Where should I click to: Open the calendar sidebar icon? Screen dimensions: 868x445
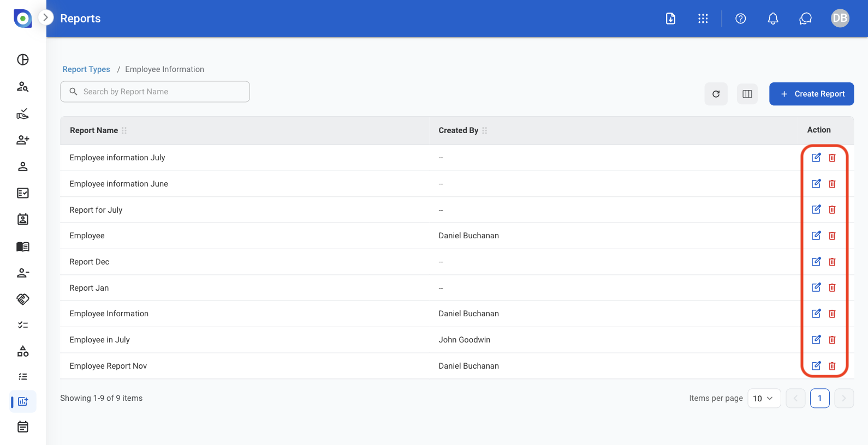point(23,427)
